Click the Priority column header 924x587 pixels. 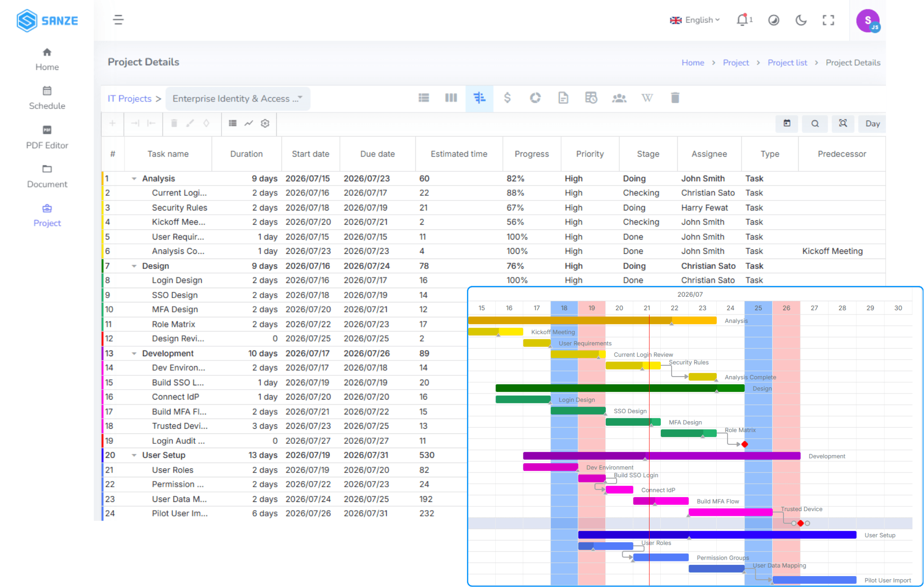point(590,154)
